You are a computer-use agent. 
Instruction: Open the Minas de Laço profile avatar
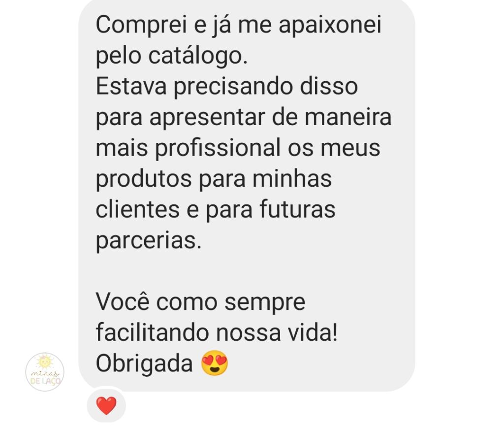[45, 372]
